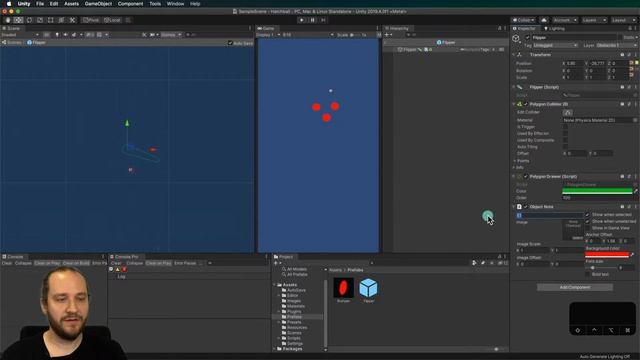
Task: Select the Rotate tool in the toolbar
Action: click(x=29, y=20)
